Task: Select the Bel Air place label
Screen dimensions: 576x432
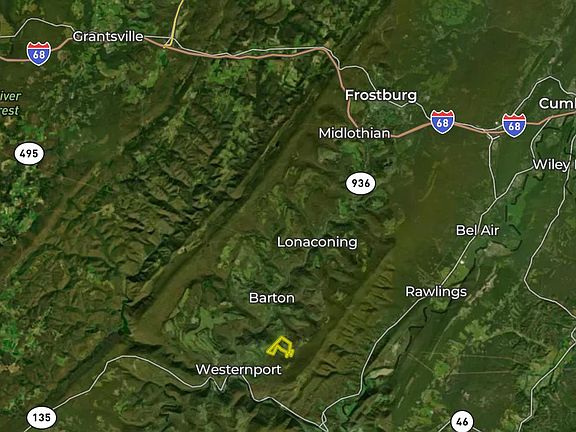Action: click(478, 230)
